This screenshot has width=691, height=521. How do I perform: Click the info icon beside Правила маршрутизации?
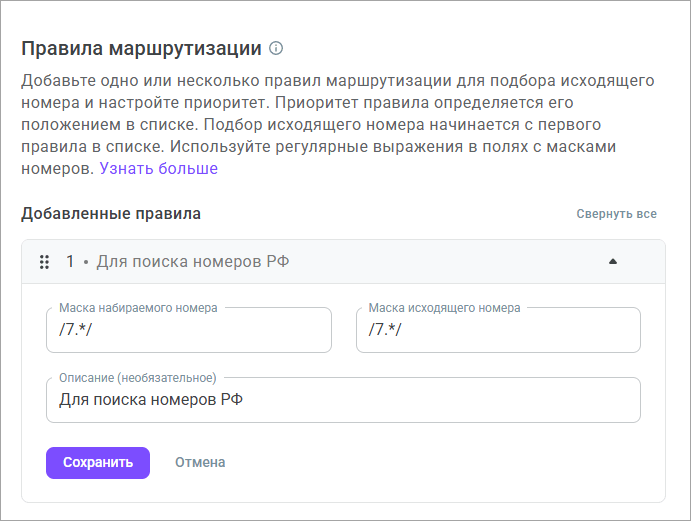(x=277, y=48)
